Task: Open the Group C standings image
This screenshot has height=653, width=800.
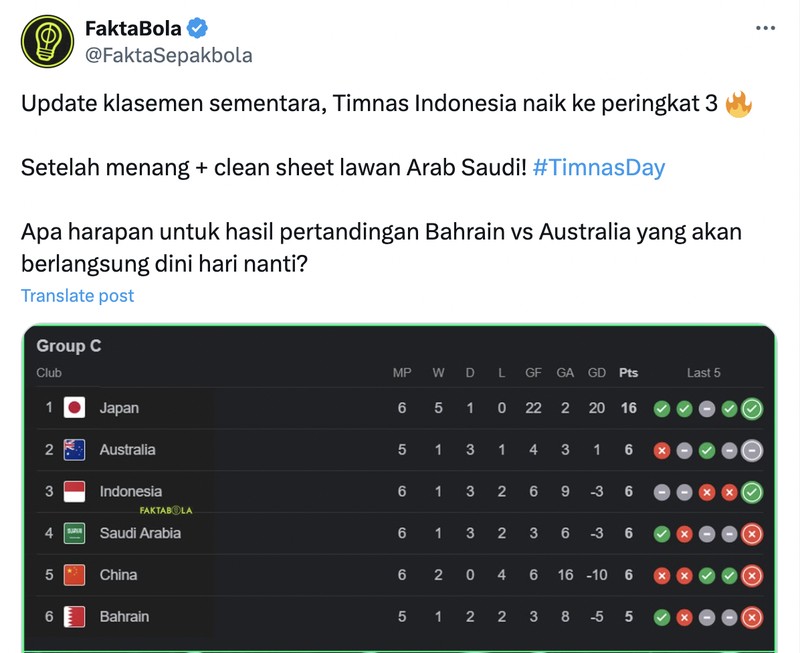Action: point(400,490)
